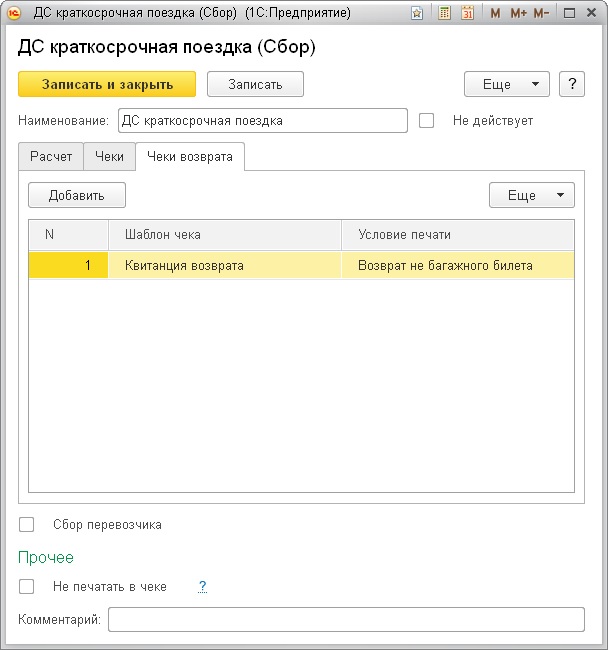608x650 pixels.
Task: Switch to the 'Чеки' tab
Action: pyautogui.click(x=109, y=157)
